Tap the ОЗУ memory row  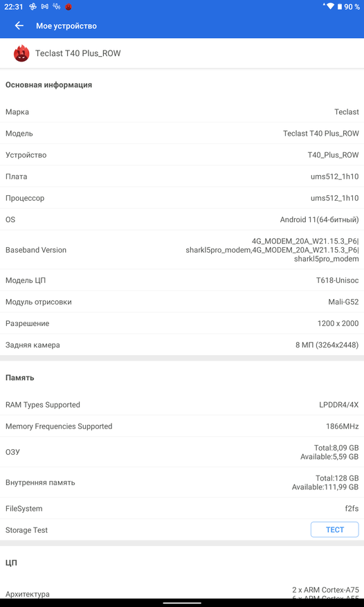[182, 452]
